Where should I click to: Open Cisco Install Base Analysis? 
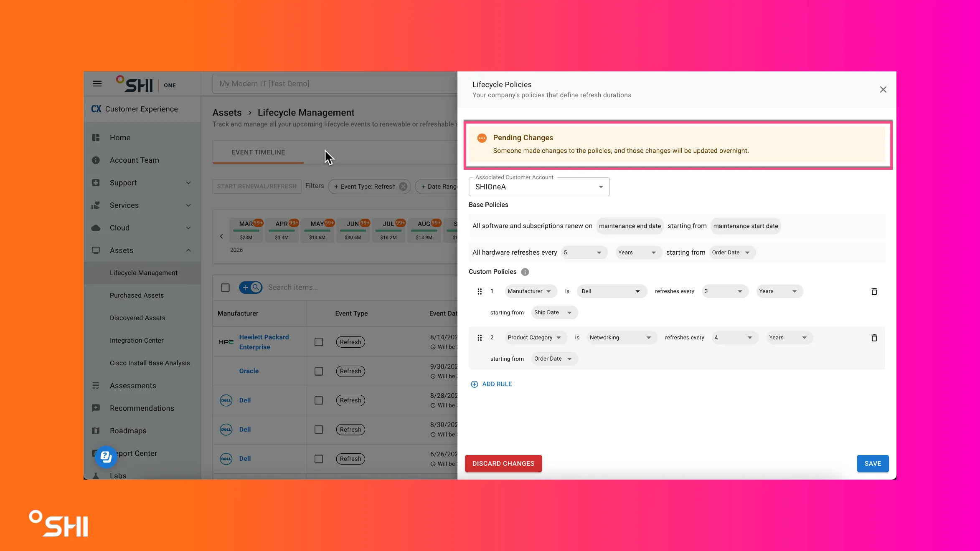pos(150,363)
